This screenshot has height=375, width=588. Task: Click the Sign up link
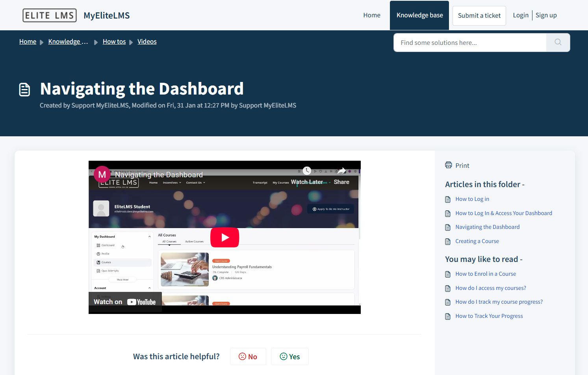[x=546, y=15]
